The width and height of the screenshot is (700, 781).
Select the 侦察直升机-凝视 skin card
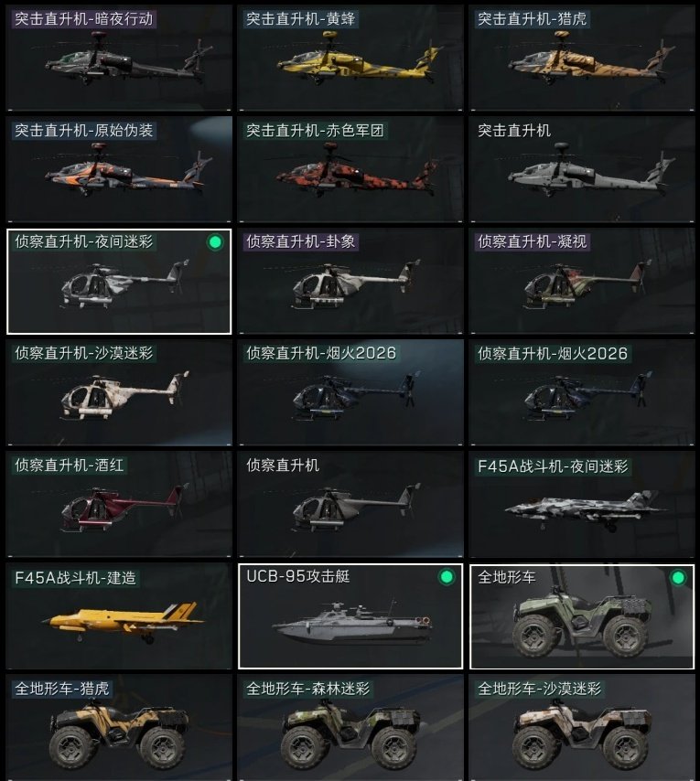(582, 281)
